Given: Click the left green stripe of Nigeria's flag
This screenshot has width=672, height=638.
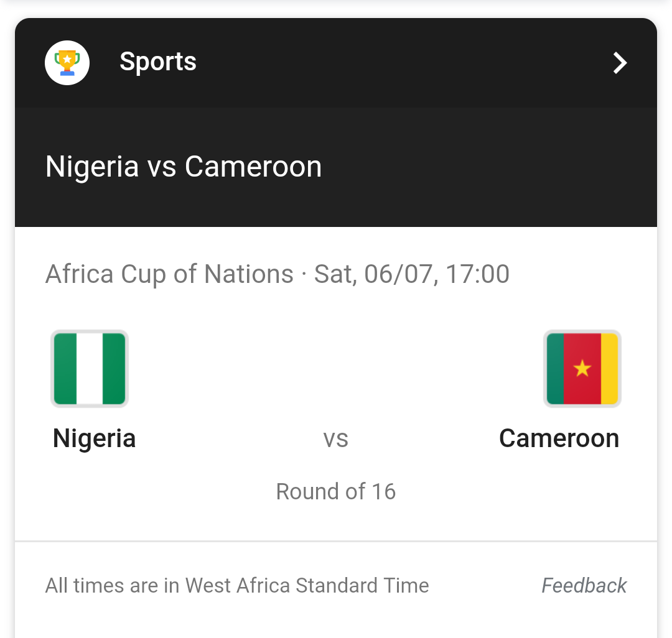Looking at the screenshot, I should [x=65, y=369].
